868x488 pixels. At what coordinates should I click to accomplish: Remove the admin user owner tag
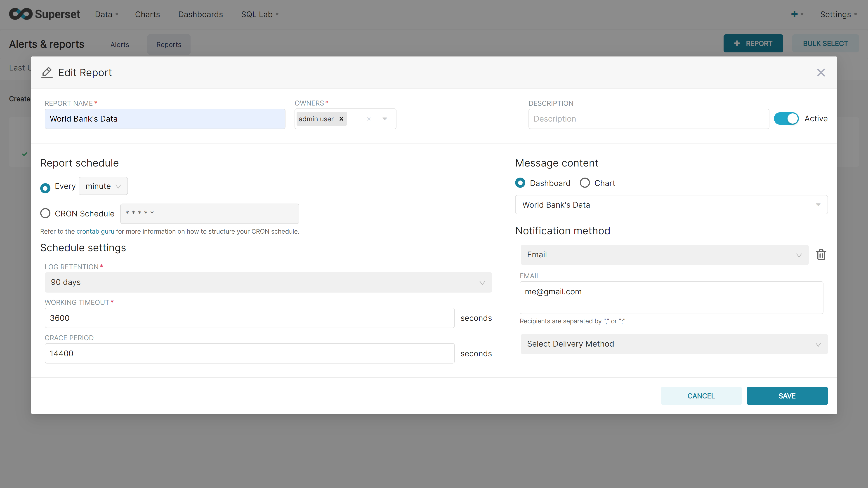pyautogui.click(x=341, y=119)
